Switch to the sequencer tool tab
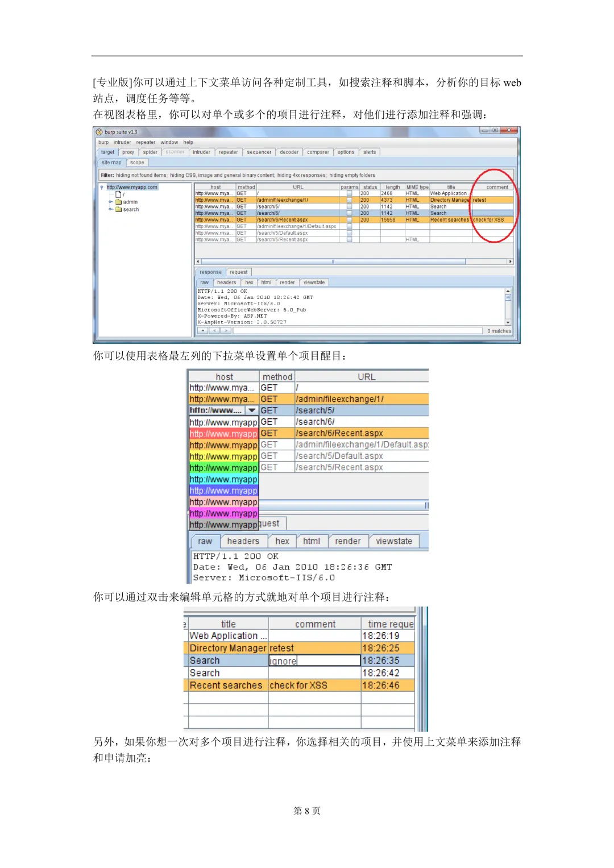The width and height of the screenshot is (614, 868). click(259, 152)
